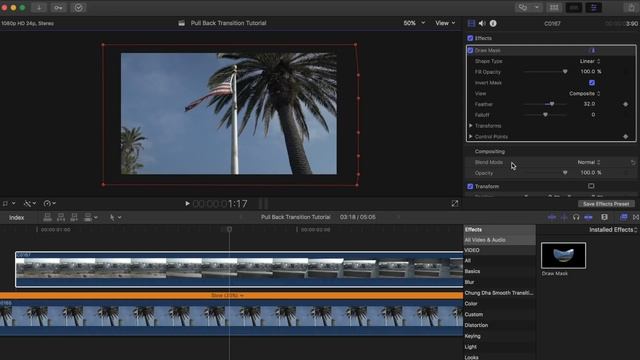Play the viewer from the play button
Image resolution: width=640 pixels, height=360 pixels.
point(187,203)
